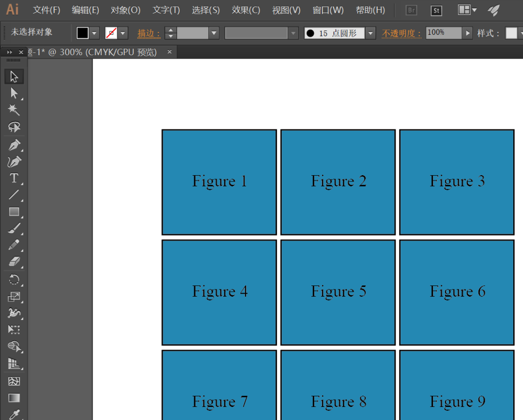This screenshot has width=523, height=420.
Task: Open the 帮助(H) menu
Action: pos(370,10)
